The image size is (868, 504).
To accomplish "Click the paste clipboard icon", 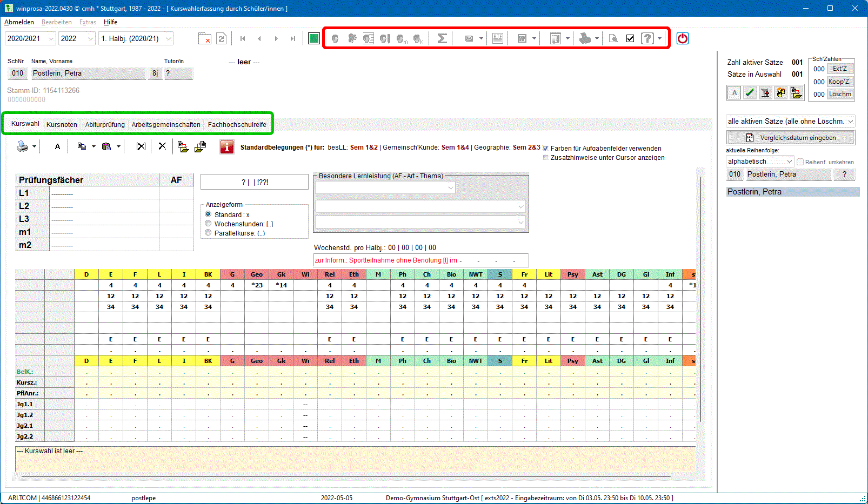I will pyautogui.click(x=106, y=146).
